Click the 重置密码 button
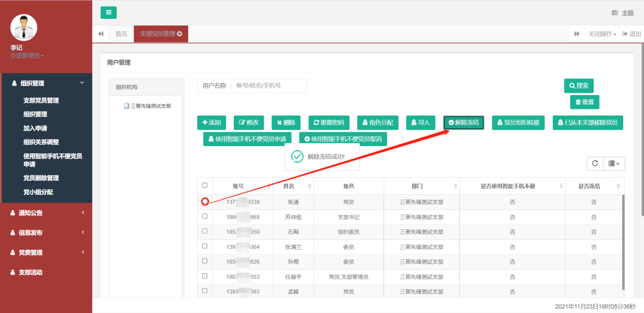This screenshot has height=313, width=644. [x=329, y=123]
